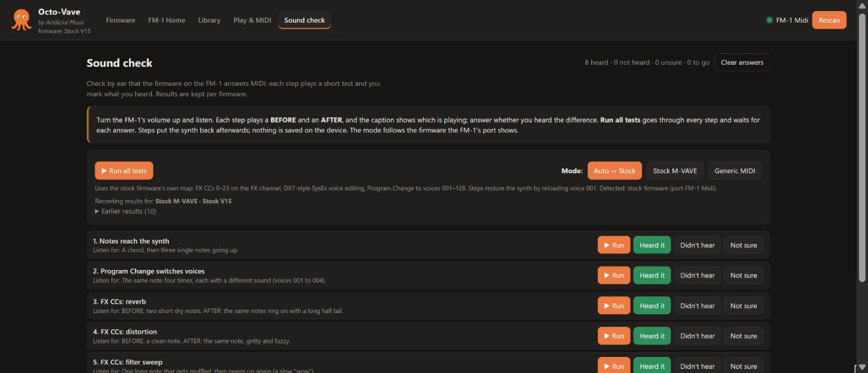Click 'firmware: Stock V15' label
Viewport: 868px width, 373px height.
(64, 31)
